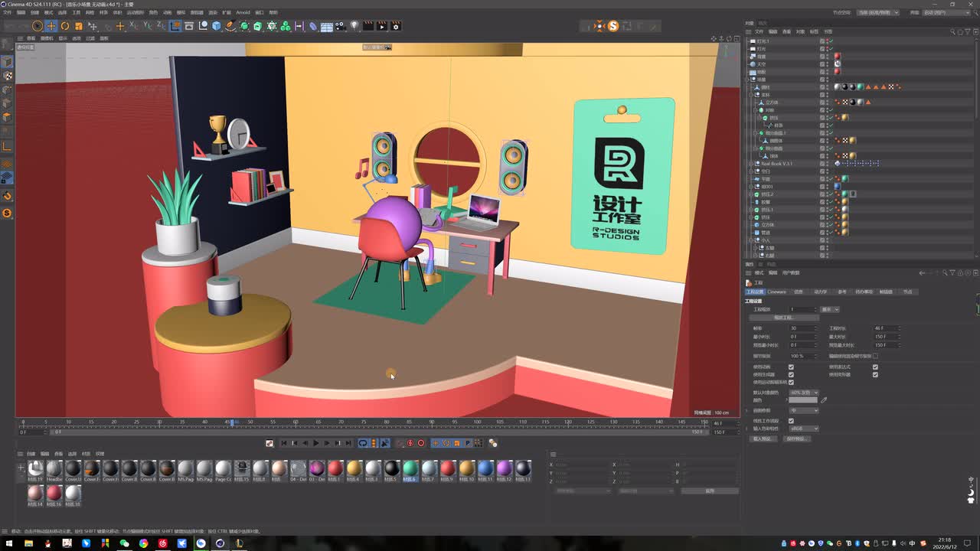Switch to the 动力学 tab
The image size is (980, 551).
coord(820,292)
